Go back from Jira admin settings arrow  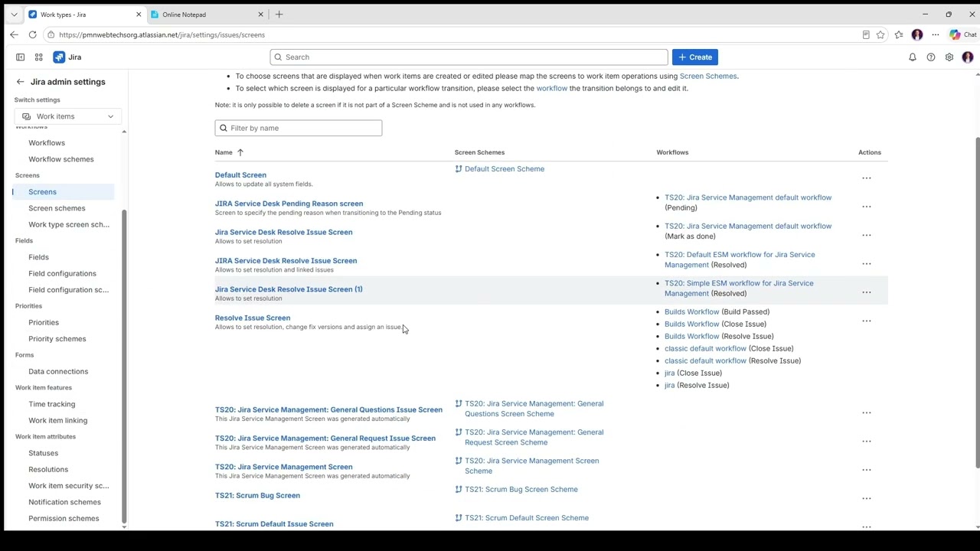click(x=20, y=82)
